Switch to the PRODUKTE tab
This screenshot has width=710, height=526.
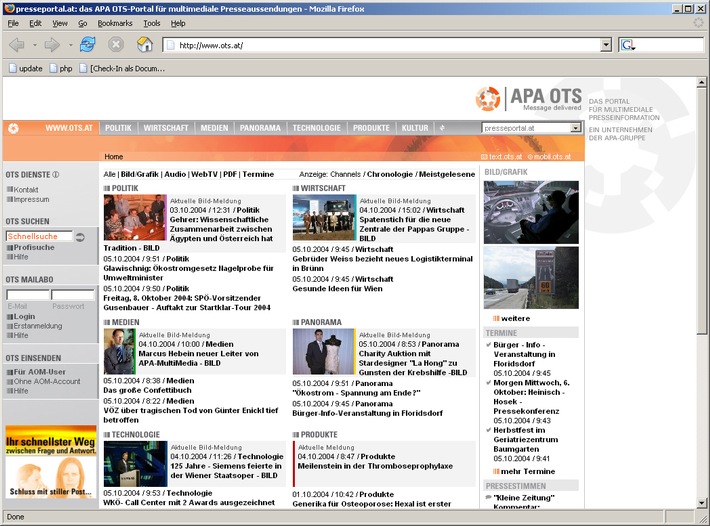point(371,128)
